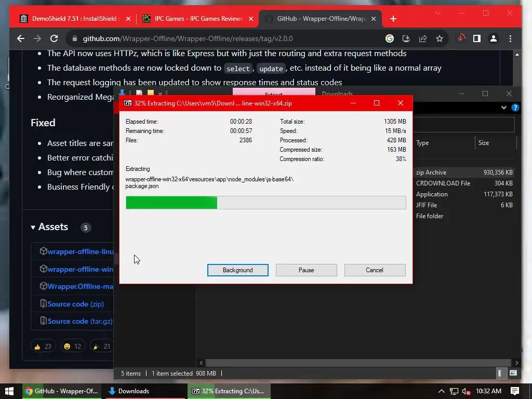
Task: Select GitHub Wrapper-Offline tab
Action: pyautogui.click(x=320, y=19)
